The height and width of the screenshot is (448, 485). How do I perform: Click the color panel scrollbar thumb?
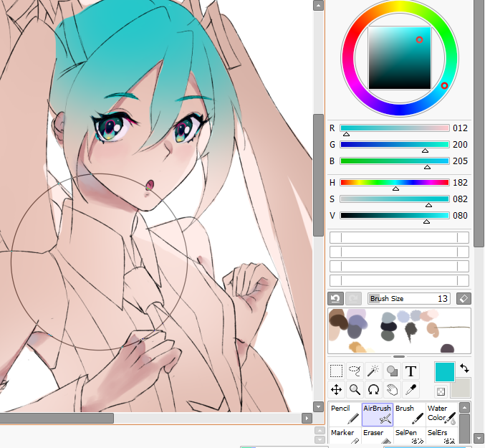pos(479,124)
